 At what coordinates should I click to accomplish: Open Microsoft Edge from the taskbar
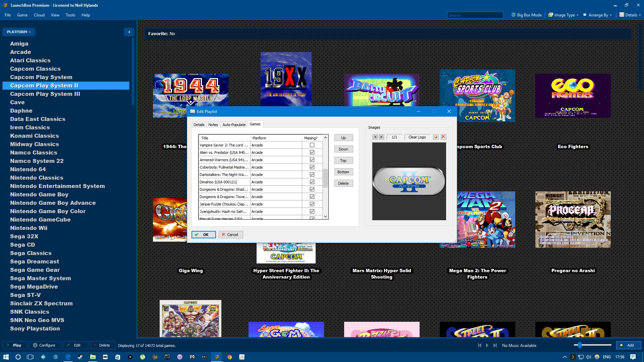[68, 357]
